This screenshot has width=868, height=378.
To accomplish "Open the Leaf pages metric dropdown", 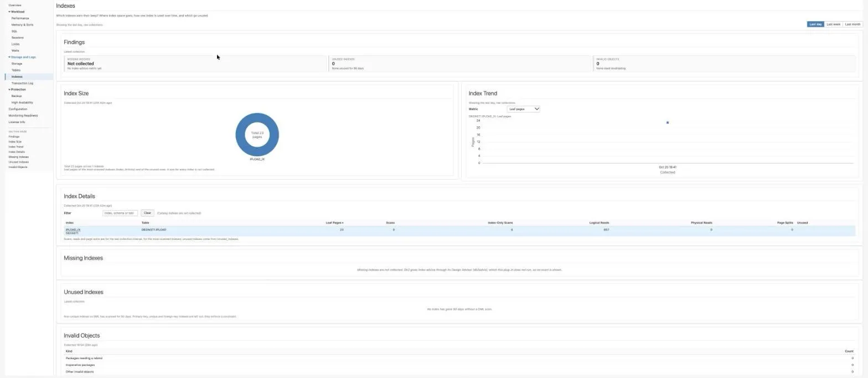I will pos(523,109).
